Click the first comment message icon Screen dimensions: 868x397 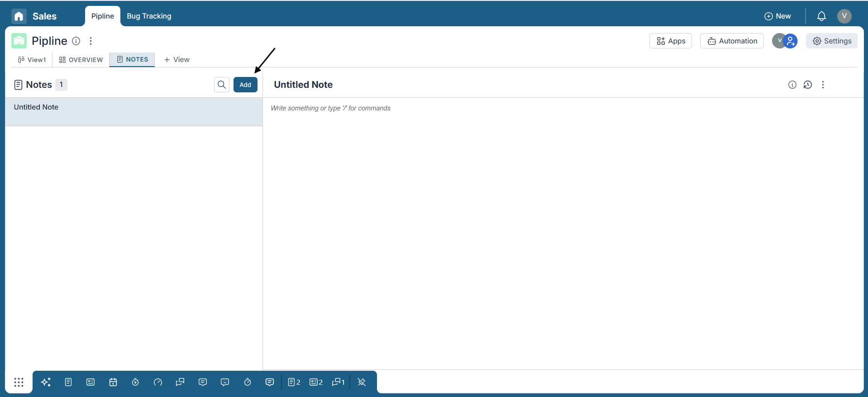[203, 382]
